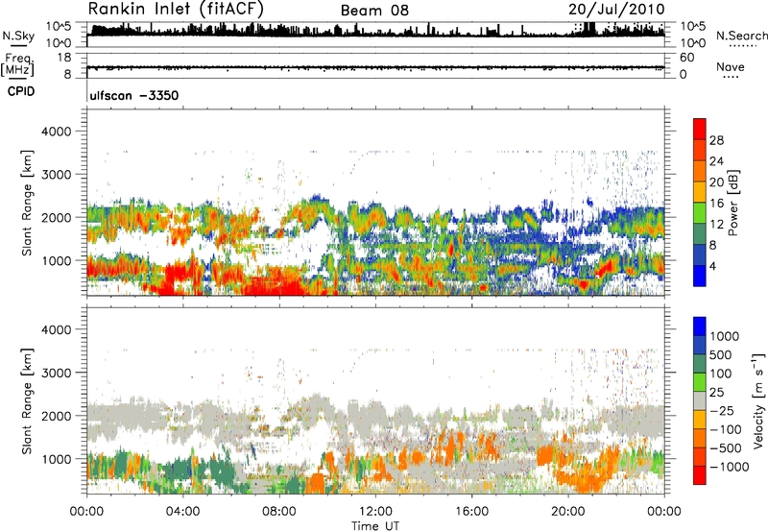Select the "CPID" row label
Viewport: 768px width, 532px height.
pyautogui.click(x=21, y=91)
